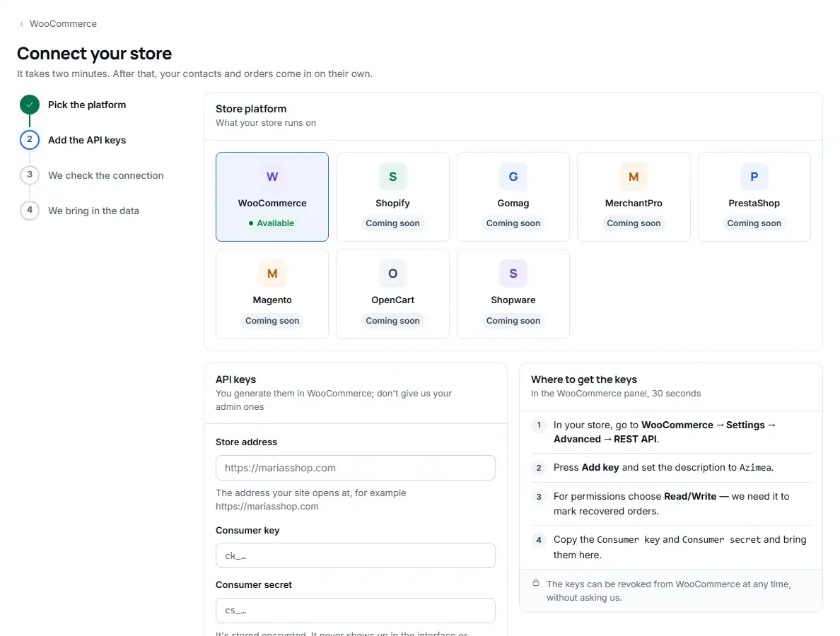
Task: Click the Consumer secret field label
Action: [253, 585]
